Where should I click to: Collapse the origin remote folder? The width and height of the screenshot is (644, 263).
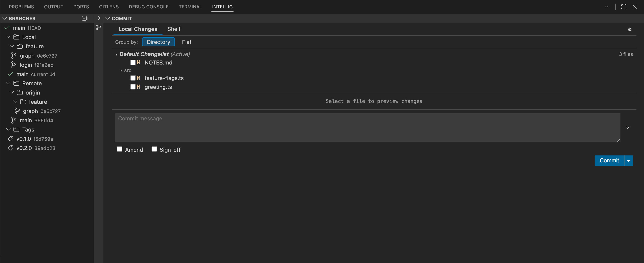[x=12, y=92]
